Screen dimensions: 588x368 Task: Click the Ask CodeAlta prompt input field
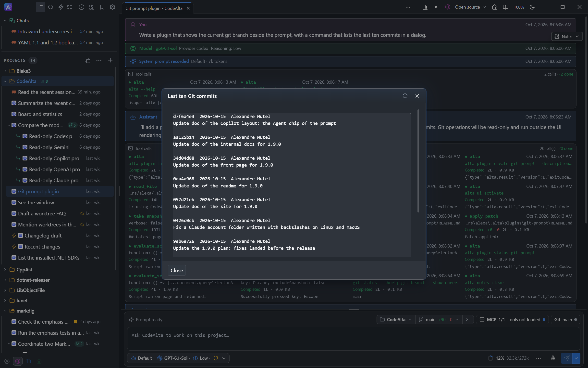click(353, 339)
